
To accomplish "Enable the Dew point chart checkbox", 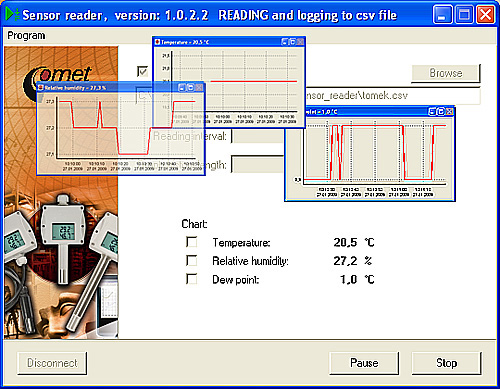I will [191, 279].
